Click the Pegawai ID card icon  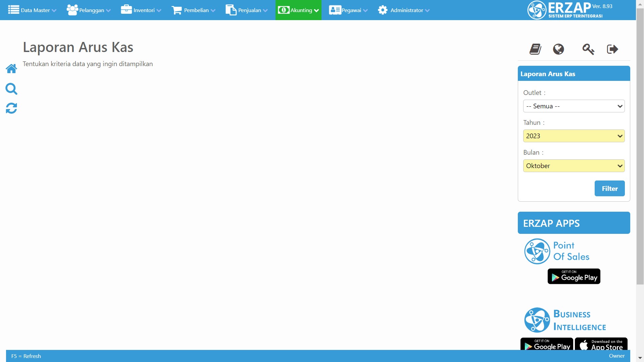pos(335,10)
